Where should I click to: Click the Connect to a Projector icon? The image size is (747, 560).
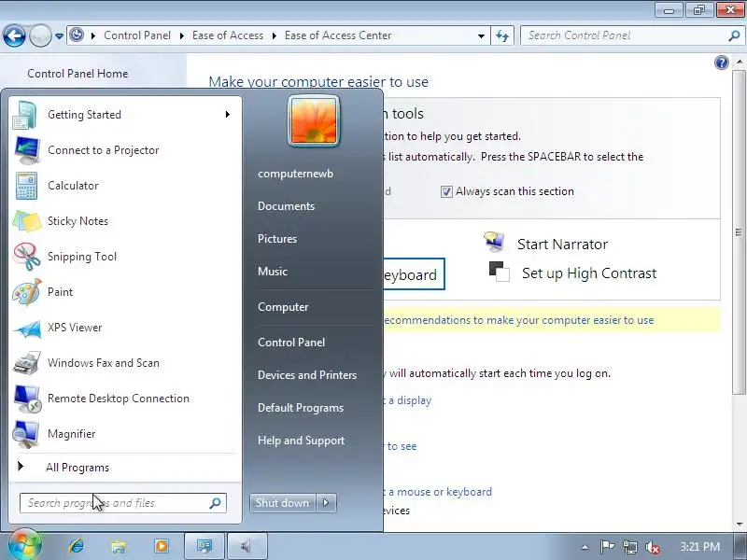[x=27, y=150]
